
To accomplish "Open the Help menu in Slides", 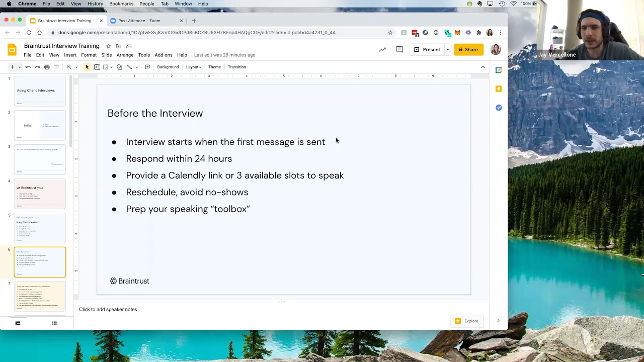I will point(182,55).
